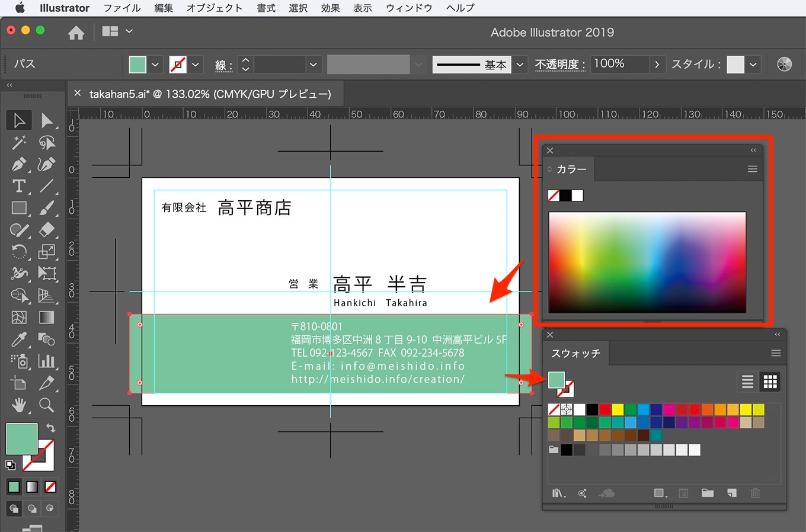
Task: Open the オブジェクト menu
Action: 215,8
